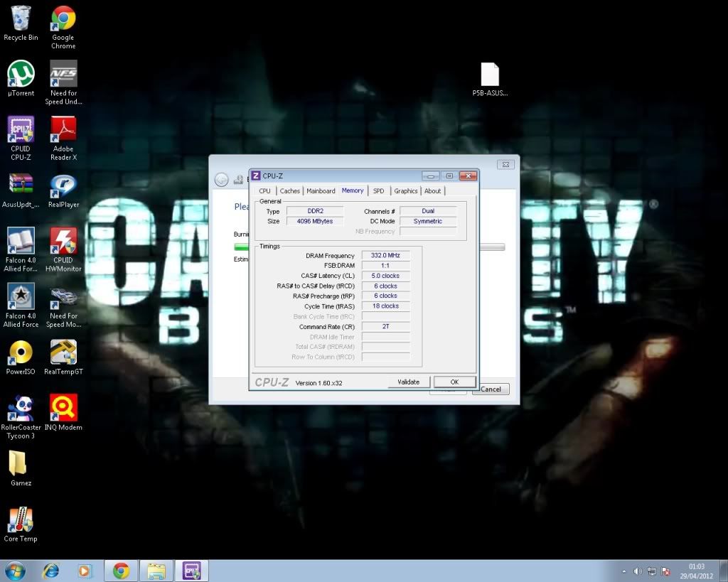Open Windows Media Player from the taskbar
728x582 pixels.
[85, 571]
